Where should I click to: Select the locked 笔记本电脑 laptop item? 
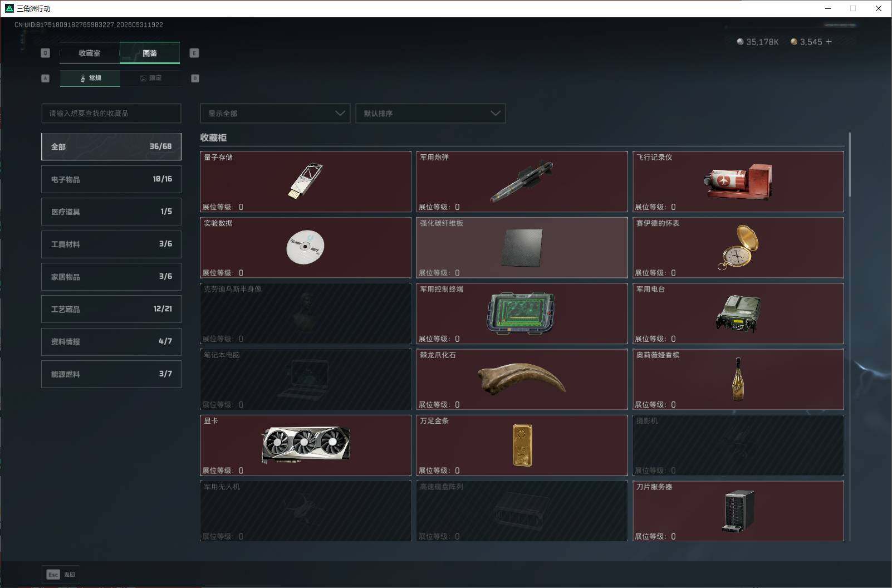coord(305,379)
